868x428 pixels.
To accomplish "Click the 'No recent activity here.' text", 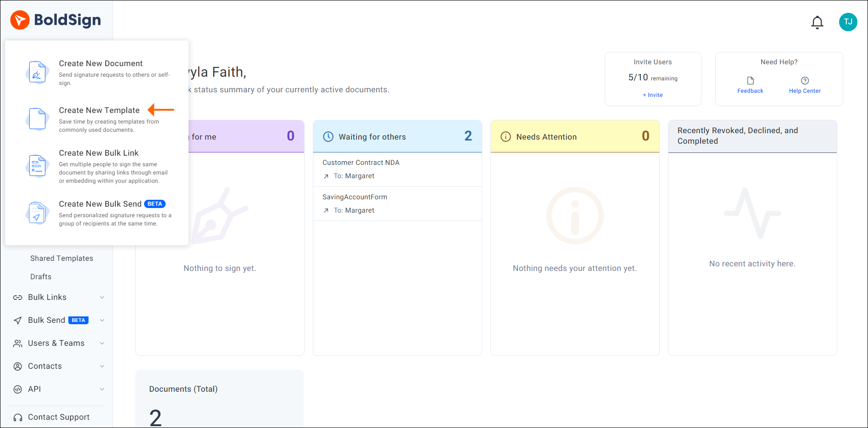I will click(x=752, y=264).
